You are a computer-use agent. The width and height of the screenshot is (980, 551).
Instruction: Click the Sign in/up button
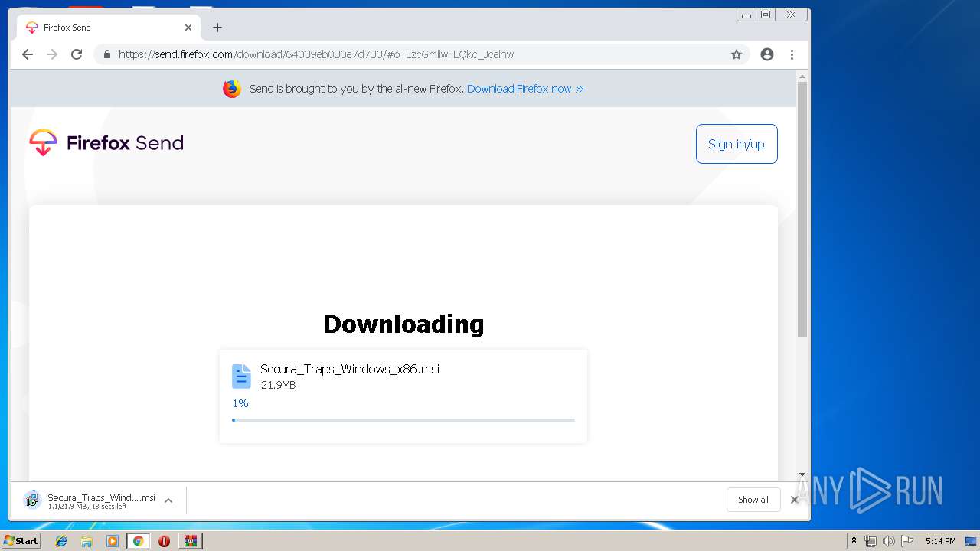[x=737, y=144]
